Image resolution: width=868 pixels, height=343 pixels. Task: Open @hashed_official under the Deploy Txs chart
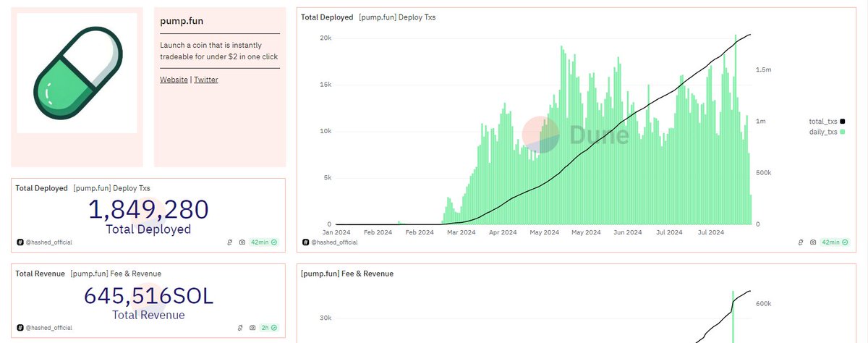335,242
